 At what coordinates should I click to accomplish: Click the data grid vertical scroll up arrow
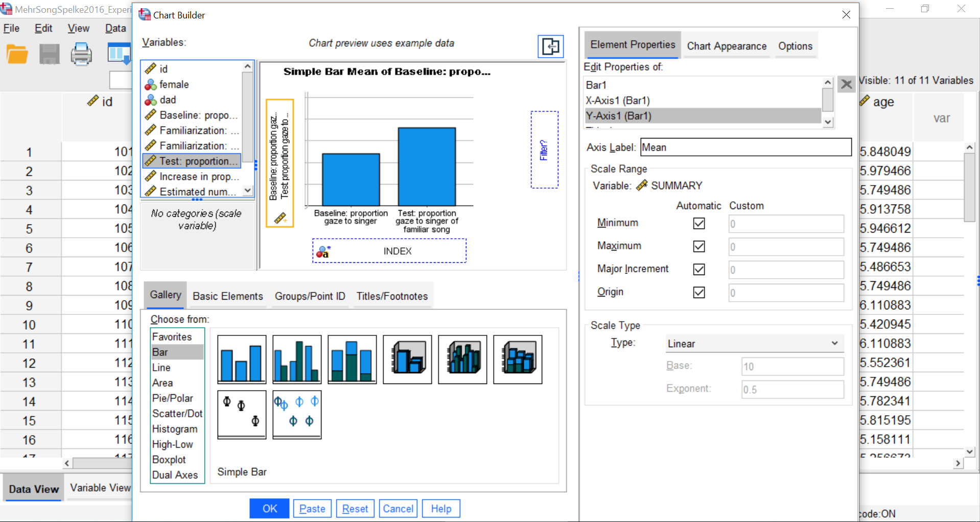coord(969,147)
